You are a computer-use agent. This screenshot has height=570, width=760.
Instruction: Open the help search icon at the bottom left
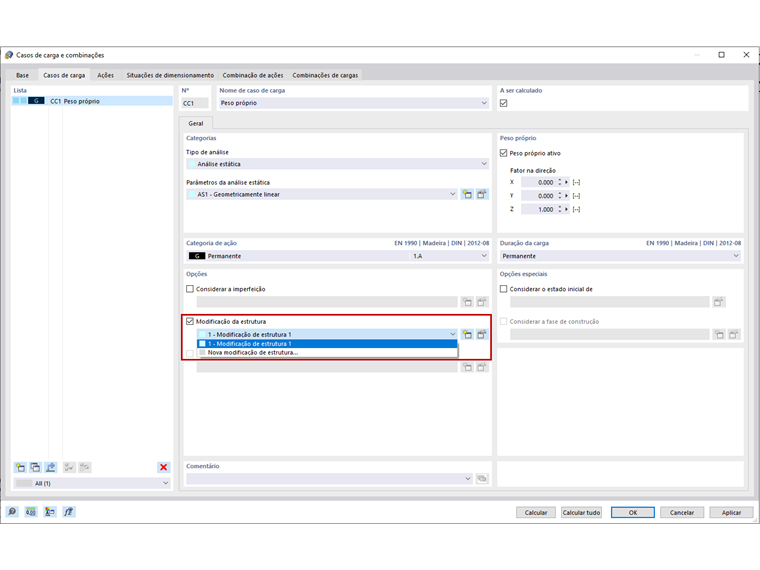tap(12, 512)
